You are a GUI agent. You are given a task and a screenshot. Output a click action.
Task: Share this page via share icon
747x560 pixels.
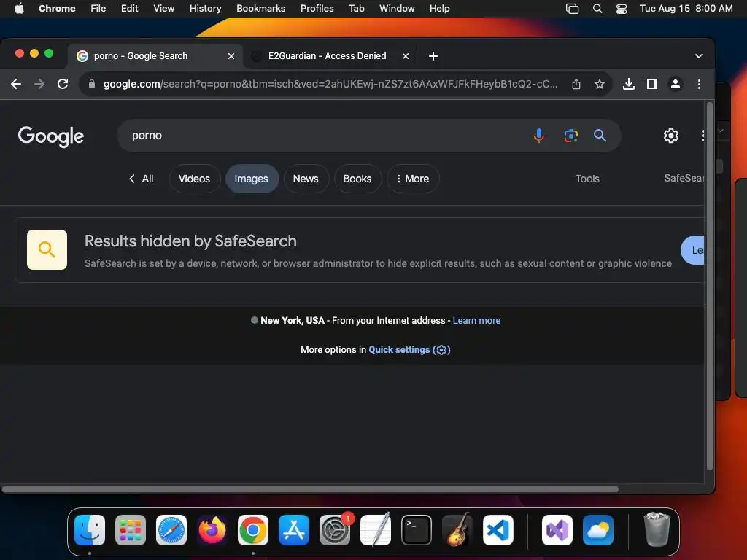(576, 85)
